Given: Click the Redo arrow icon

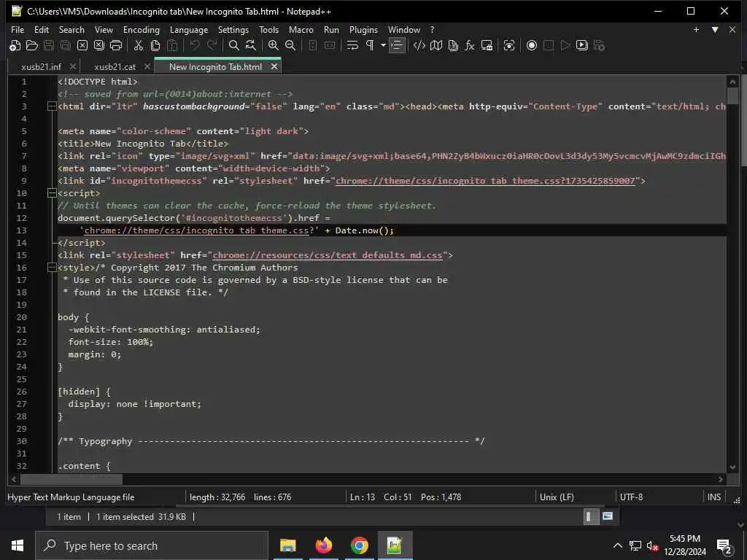Looking at the screenshot, I should pyautogui.click(x=212, y=46).
